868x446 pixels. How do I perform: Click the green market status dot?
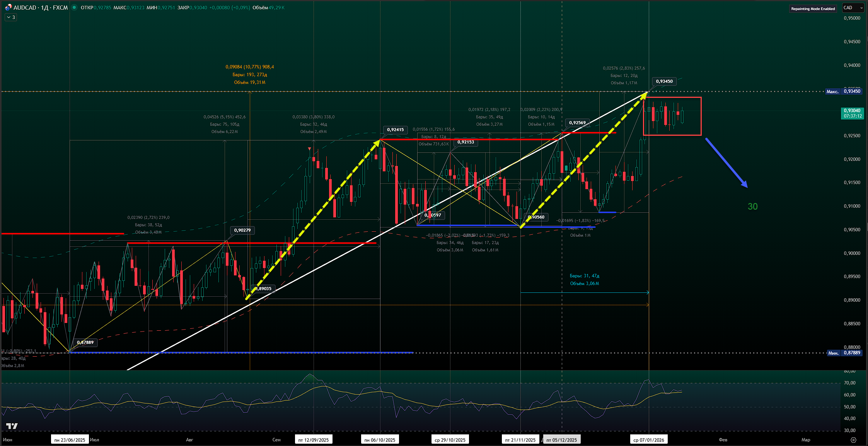click(74, 7)
